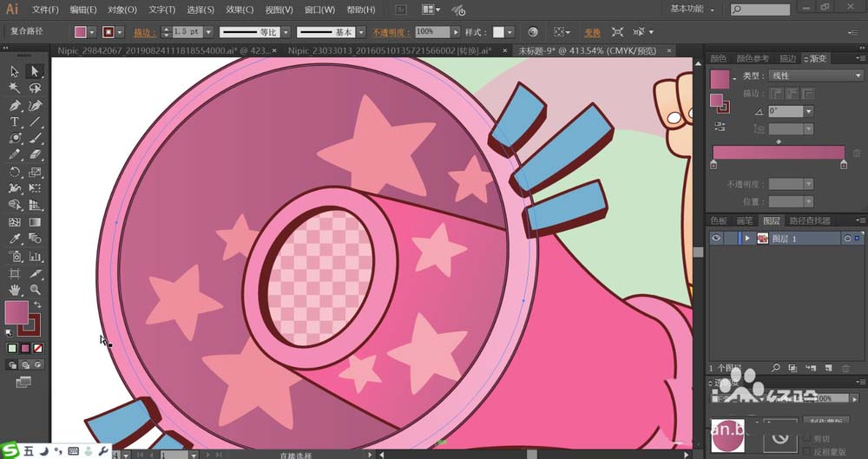This screenshot has width=868, height=459.
Task: Select the Pencil tool
Action: click(x=15, y=155)
